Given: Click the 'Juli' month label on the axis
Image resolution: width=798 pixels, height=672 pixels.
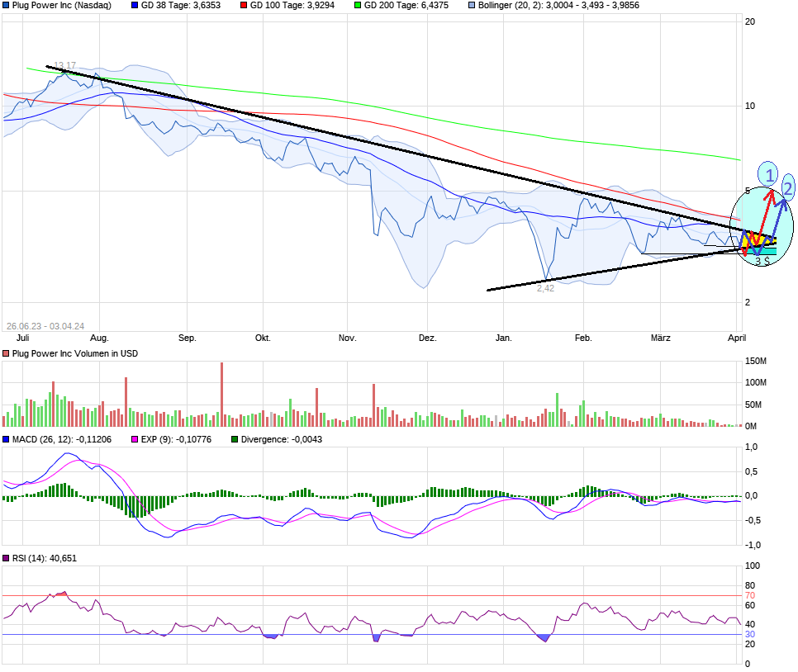Looking at the screenshot, I should 23,338.
